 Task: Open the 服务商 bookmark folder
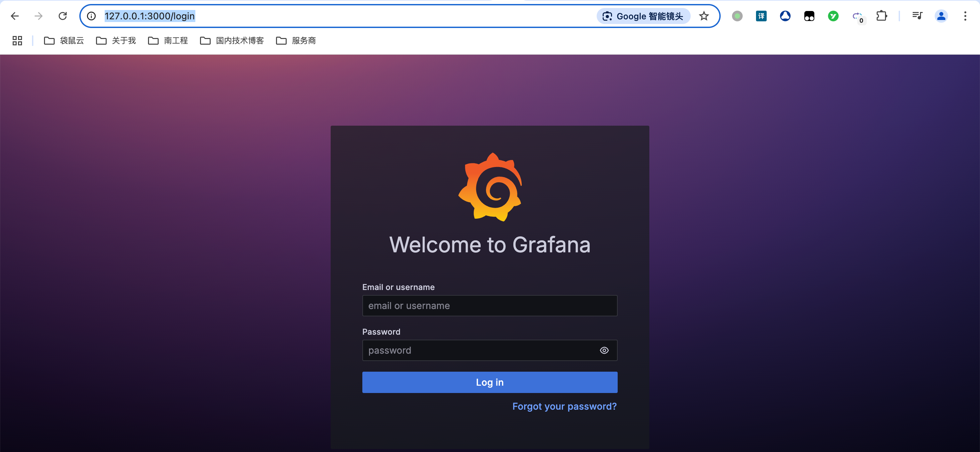[296, 41]
